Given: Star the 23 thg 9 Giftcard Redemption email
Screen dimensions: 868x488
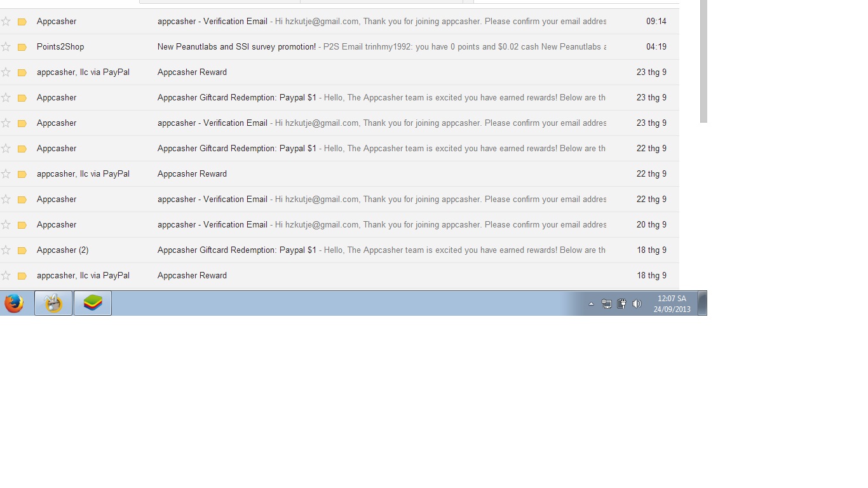Looking at the screenshot, I should click(6, 97).
